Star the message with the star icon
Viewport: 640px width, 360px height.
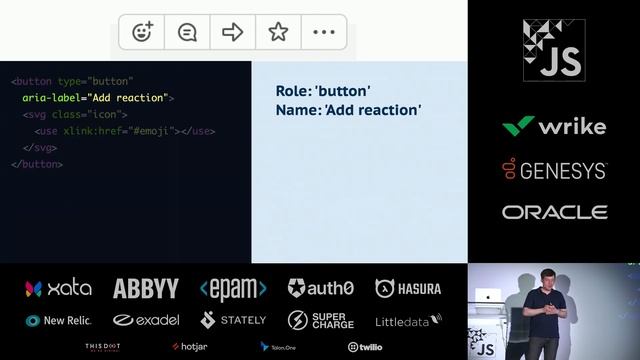(x=278, y=32)
